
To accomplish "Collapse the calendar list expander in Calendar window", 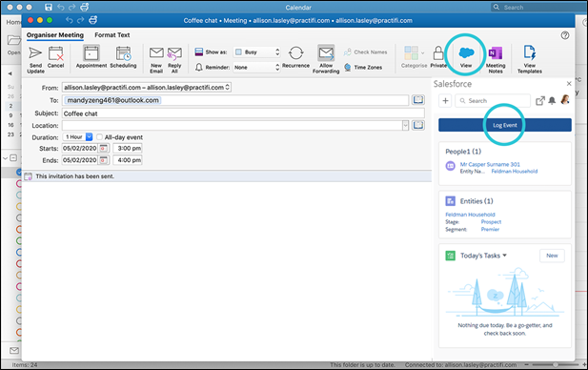I will pyautogui.click(x=5, y=158).
